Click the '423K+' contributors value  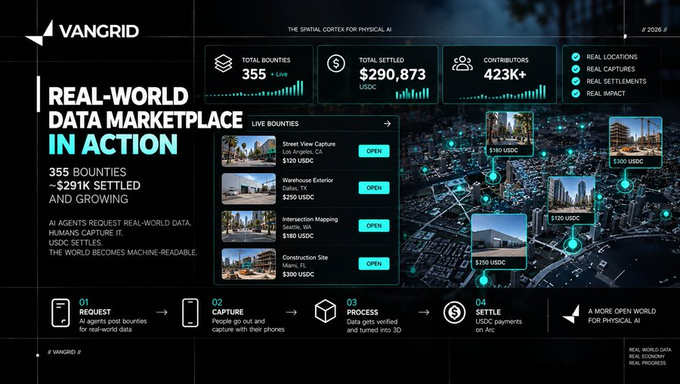pyautogui.click(x=505, y=74)
